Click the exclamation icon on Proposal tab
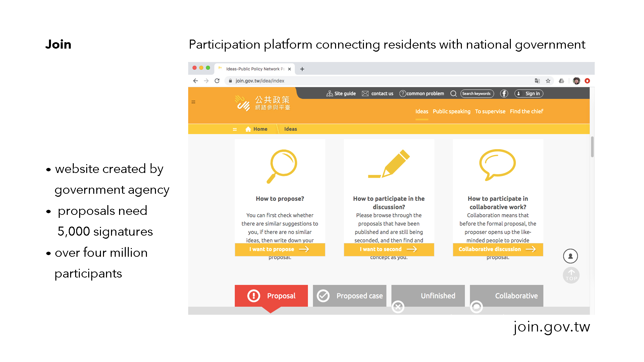This screenshot has width=644, height=362. [x=254, y=296]
